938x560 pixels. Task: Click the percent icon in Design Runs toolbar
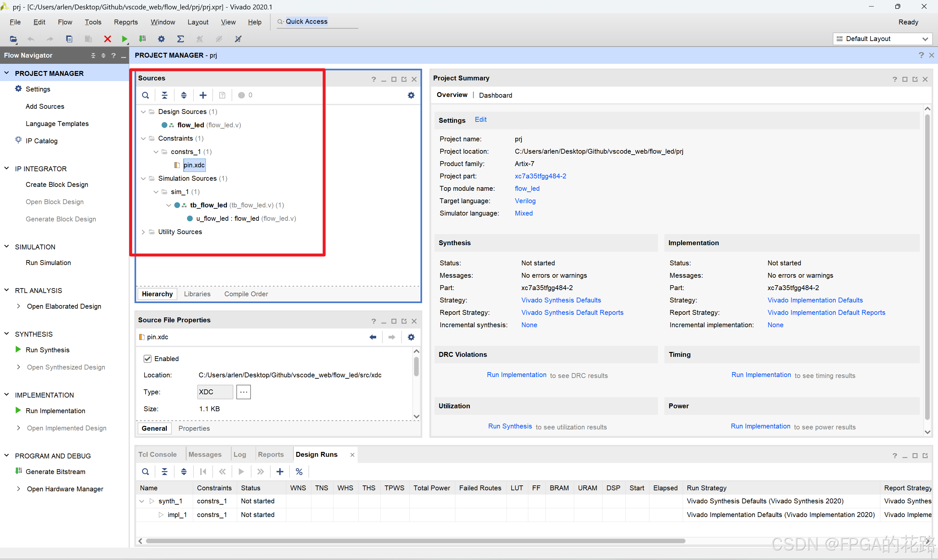(299, 472)
